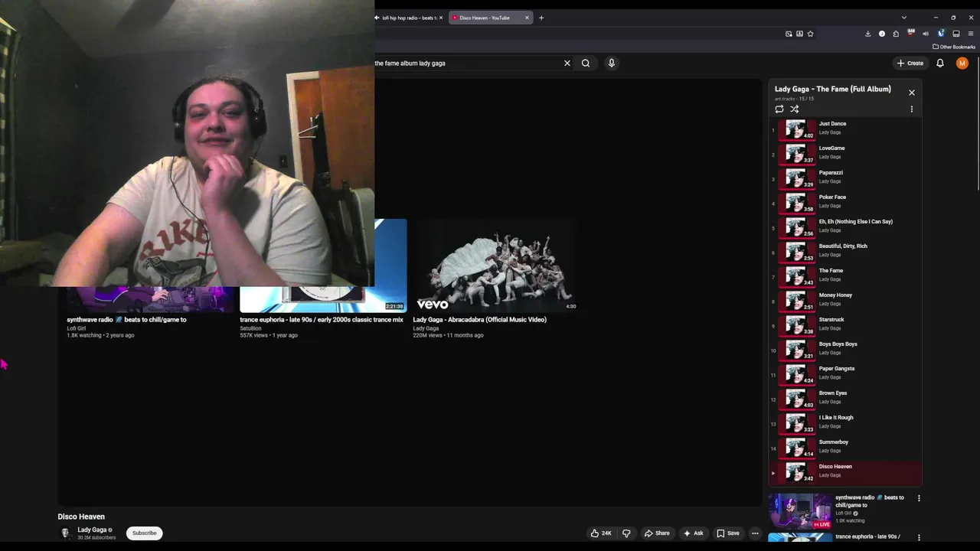Click the white circular music-note toolbar icon

click(x=882, y=34)
